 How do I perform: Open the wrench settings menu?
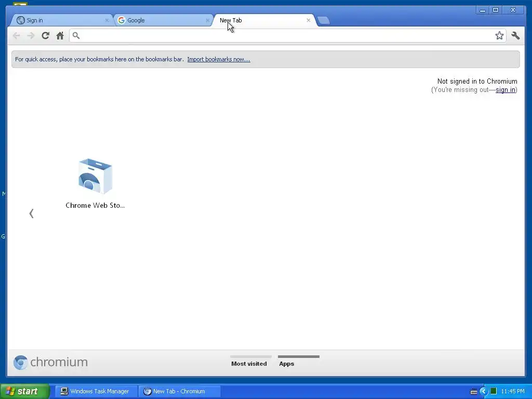click(x=515, y=36)
